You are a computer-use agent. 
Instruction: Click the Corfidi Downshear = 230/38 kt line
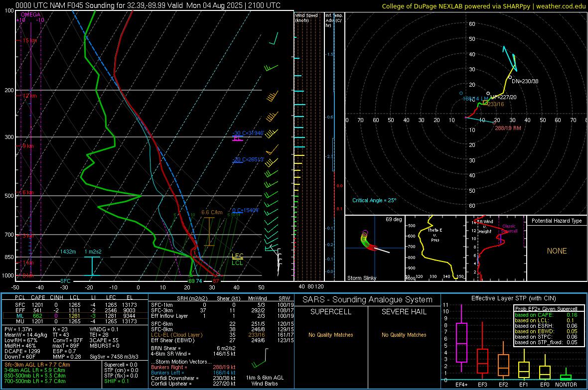pyautogui.click(x=193, y=378)
